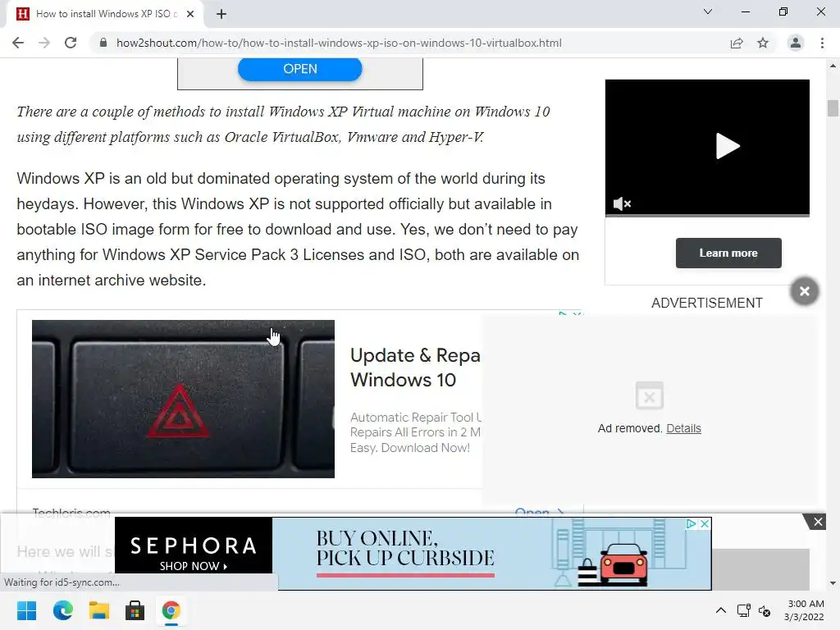Open a new tab
This screenshot has width=840, height=630.
click(x=221, y=14)
